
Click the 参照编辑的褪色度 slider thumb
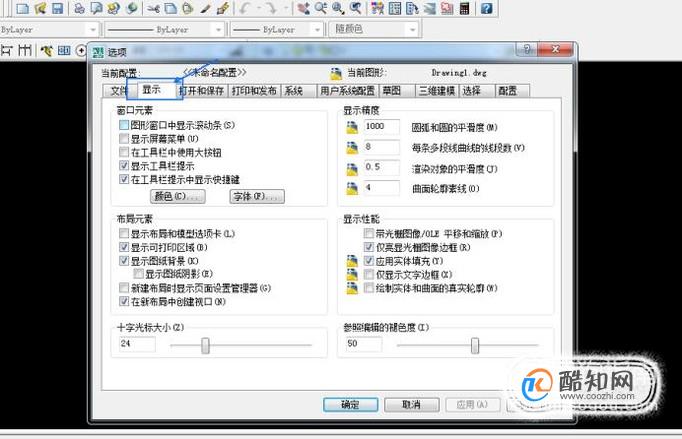475,345
